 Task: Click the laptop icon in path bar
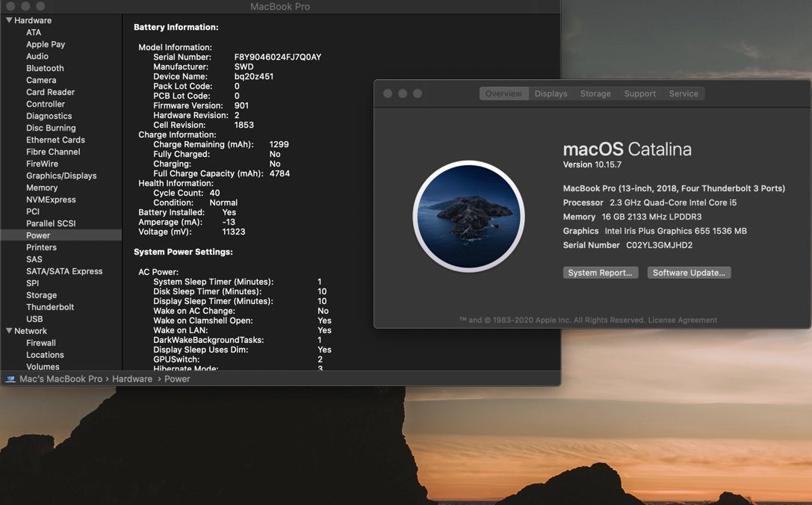point(10,379)
